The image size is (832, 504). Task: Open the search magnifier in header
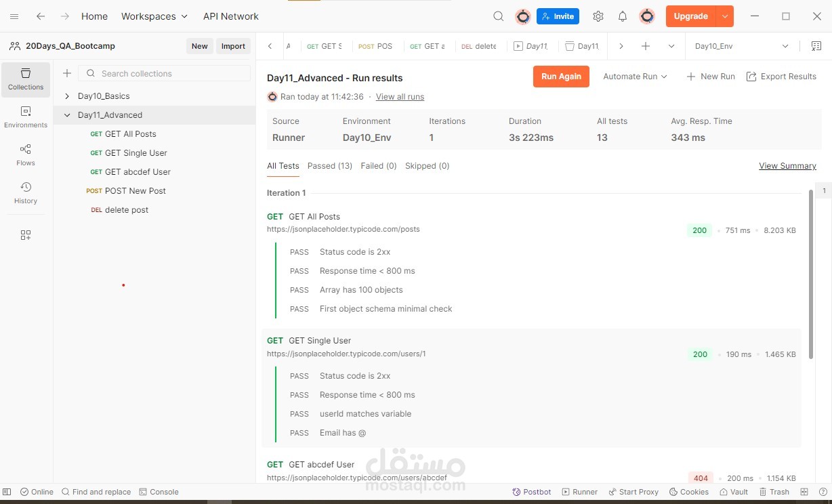498,16
